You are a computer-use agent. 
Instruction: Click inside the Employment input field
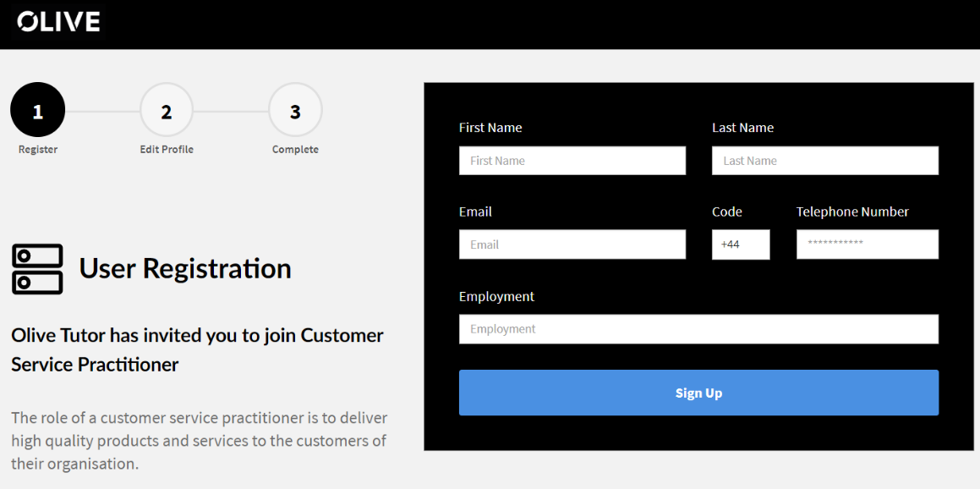click(x=698, y=328)
